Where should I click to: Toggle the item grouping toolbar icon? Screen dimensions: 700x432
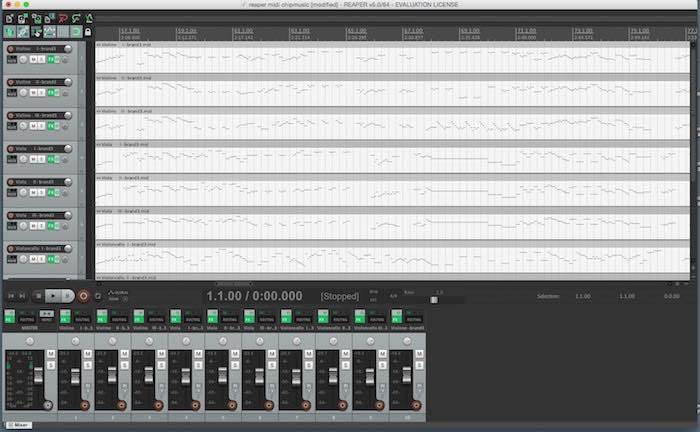click(x=23, y=32)
